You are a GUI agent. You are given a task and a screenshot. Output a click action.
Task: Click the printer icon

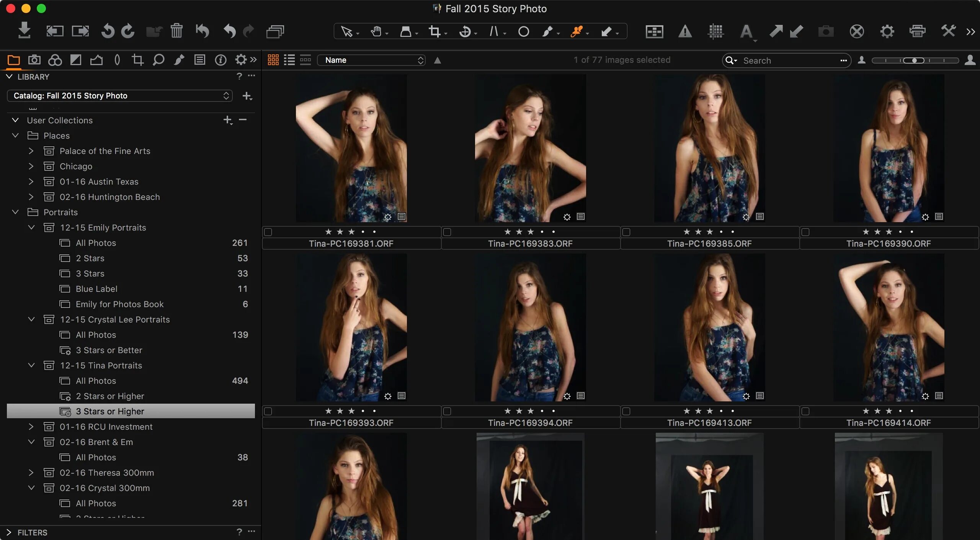(917, 31)
